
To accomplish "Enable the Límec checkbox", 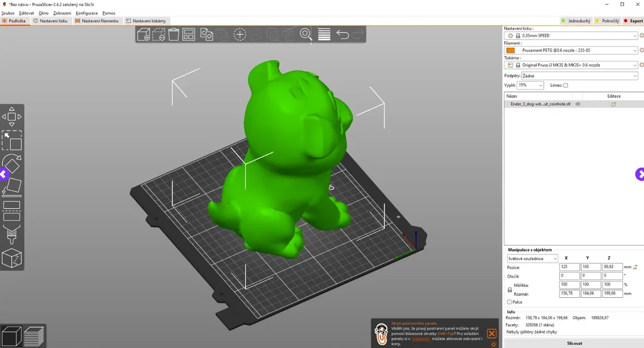I will [566, 85].
